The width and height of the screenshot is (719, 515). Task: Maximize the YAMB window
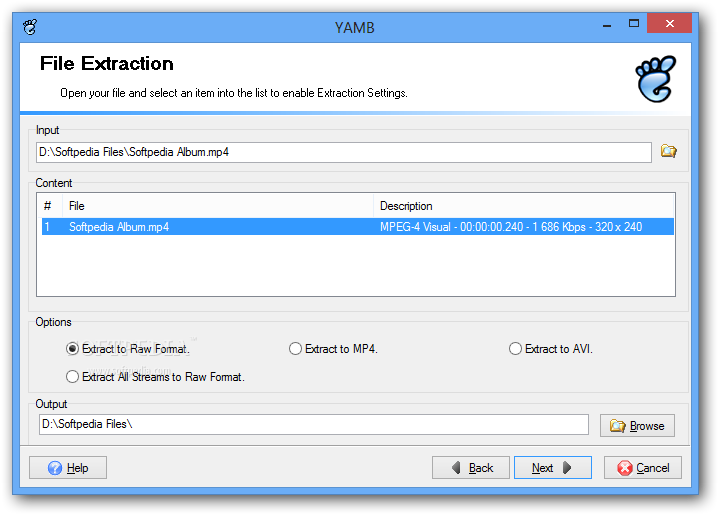tap(634, 23)
